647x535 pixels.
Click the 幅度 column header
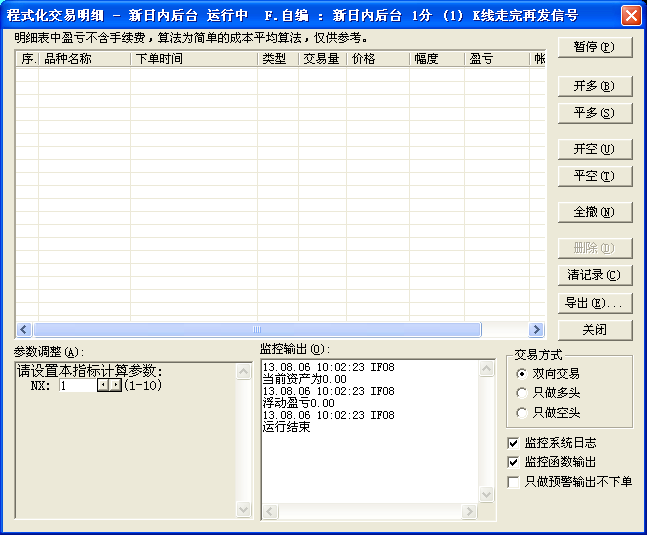point(437,59)
